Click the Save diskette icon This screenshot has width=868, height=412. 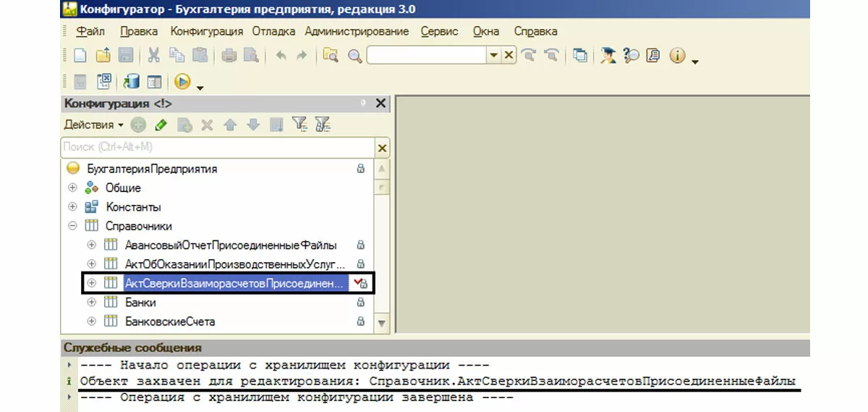pyautogui.click(x=124, y=55)
